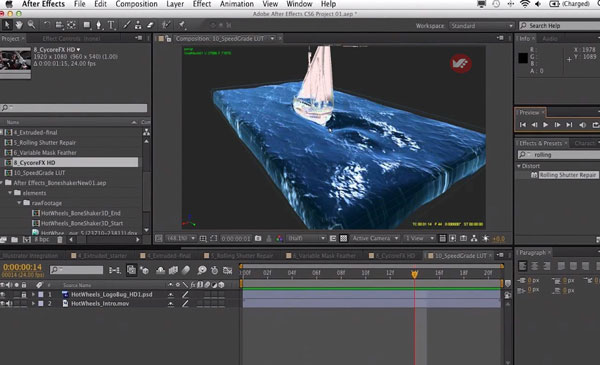This screenshot has width=600, height=365.
Task: Collapse the rawfootage folder in Project
Action: pyautogui.click(x=19, y=203)
